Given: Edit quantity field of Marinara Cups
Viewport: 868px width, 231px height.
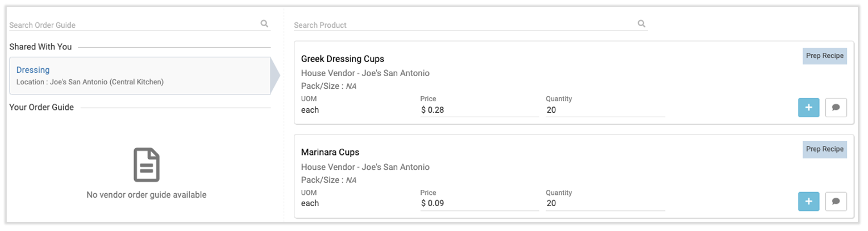Looking at the screenshot, I should (x=604, y=203).
